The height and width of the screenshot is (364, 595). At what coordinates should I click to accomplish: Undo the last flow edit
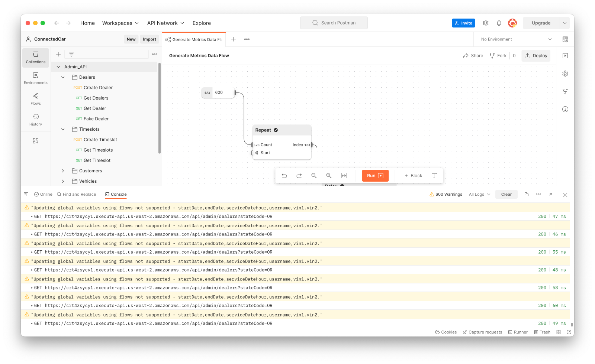tap(284, 176)
